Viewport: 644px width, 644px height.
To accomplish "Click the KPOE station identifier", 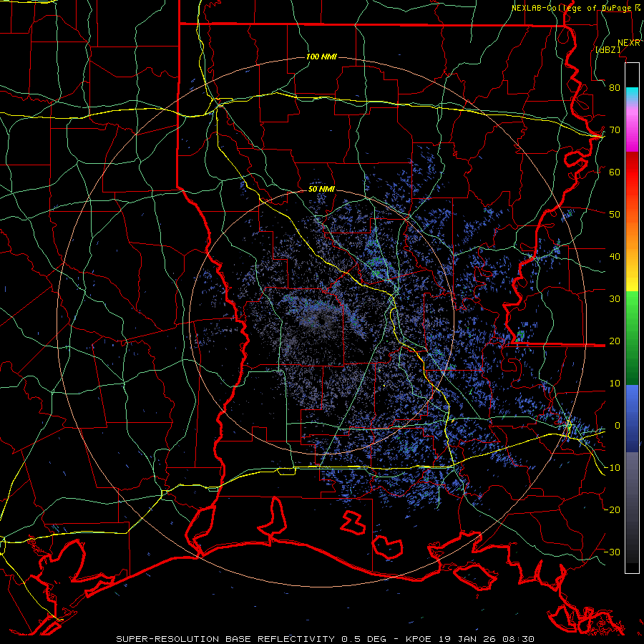I will pos(417,639).
